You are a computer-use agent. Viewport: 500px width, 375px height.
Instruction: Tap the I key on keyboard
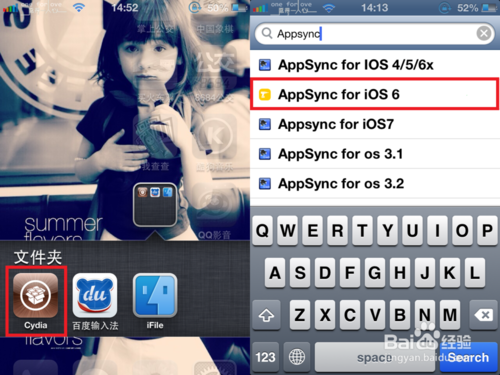coord(437,231)
